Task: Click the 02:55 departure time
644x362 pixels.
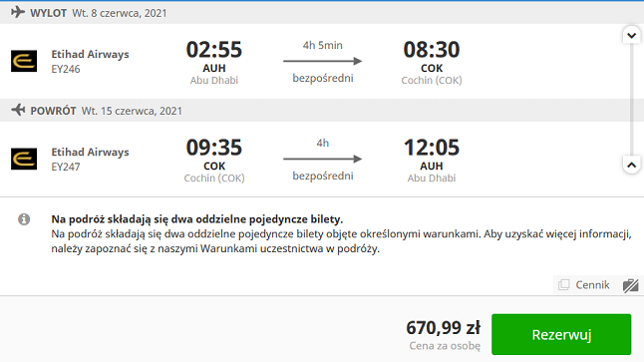Action: pos(214,50)
